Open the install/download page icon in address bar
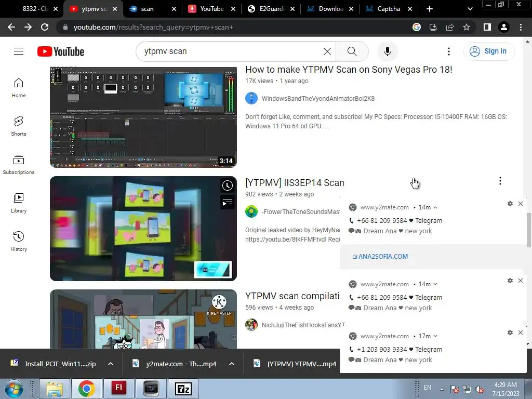 (433, 27)
